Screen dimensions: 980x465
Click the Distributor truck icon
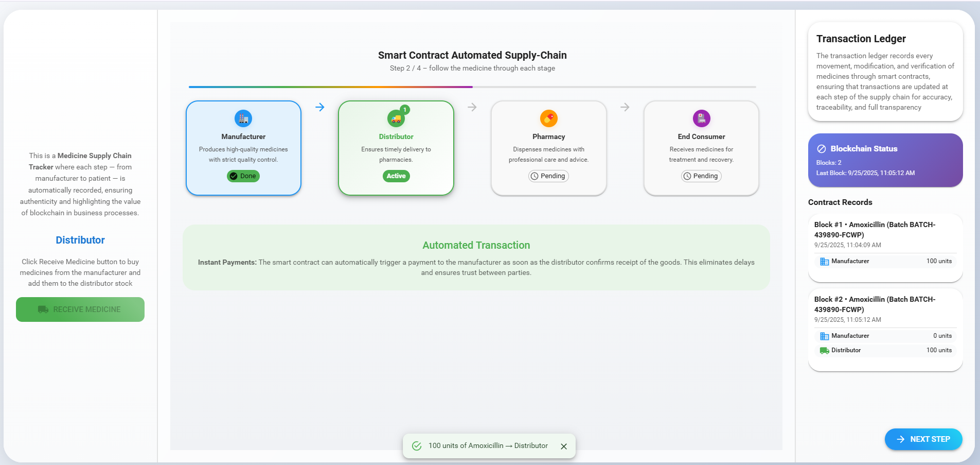[x=395, y=119]
